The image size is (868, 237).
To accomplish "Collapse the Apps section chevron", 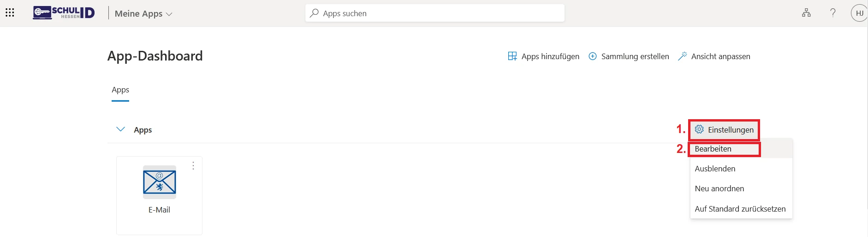I will pos(121,129).
